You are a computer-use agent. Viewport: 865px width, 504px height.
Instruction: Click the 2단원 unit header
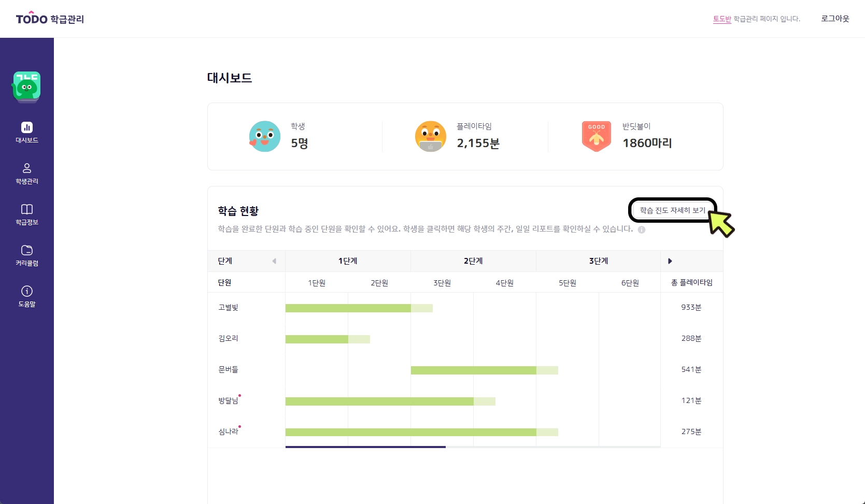(x=379, y=283)
